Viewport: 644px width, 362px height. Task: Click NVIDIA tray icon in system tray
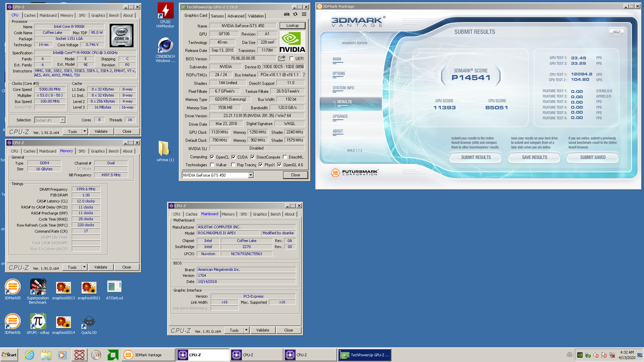[580, 355]
